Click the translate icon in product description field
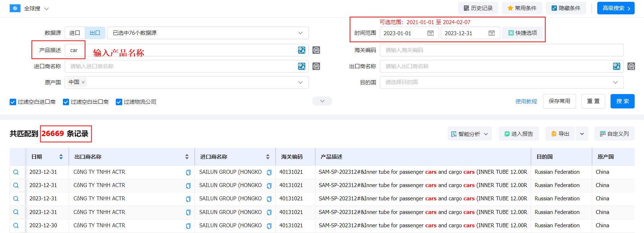 pos(301,50)
